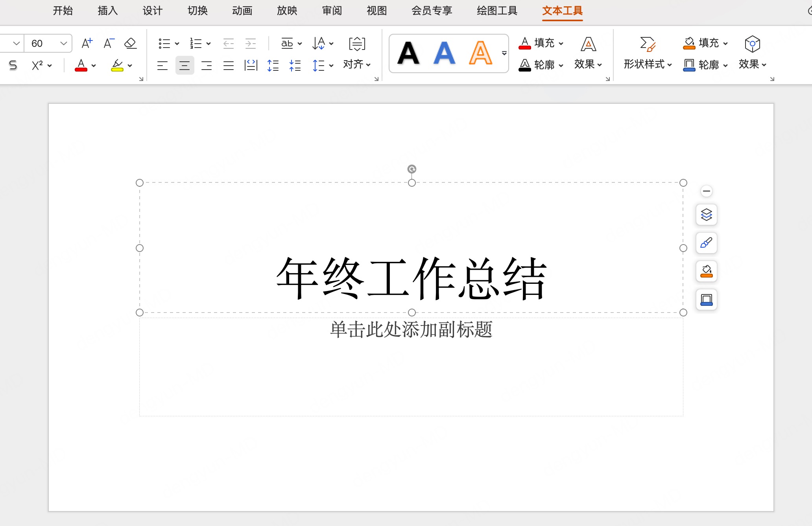
Task: Open the 会员专享 tab
Action: pos(432,11)
